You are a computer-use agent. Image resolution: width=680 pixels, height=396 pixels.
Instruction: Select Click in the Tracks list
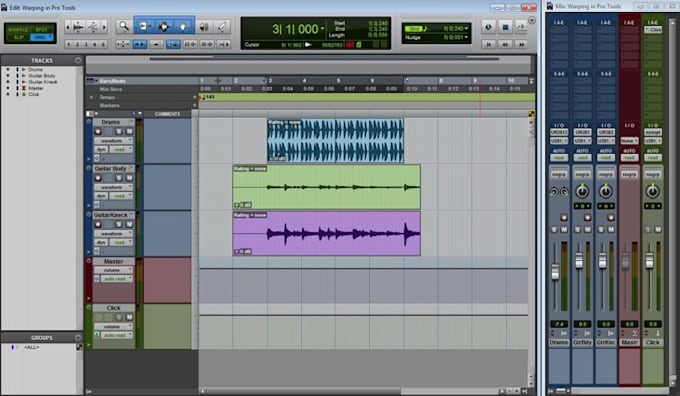(x=34, y=94)
